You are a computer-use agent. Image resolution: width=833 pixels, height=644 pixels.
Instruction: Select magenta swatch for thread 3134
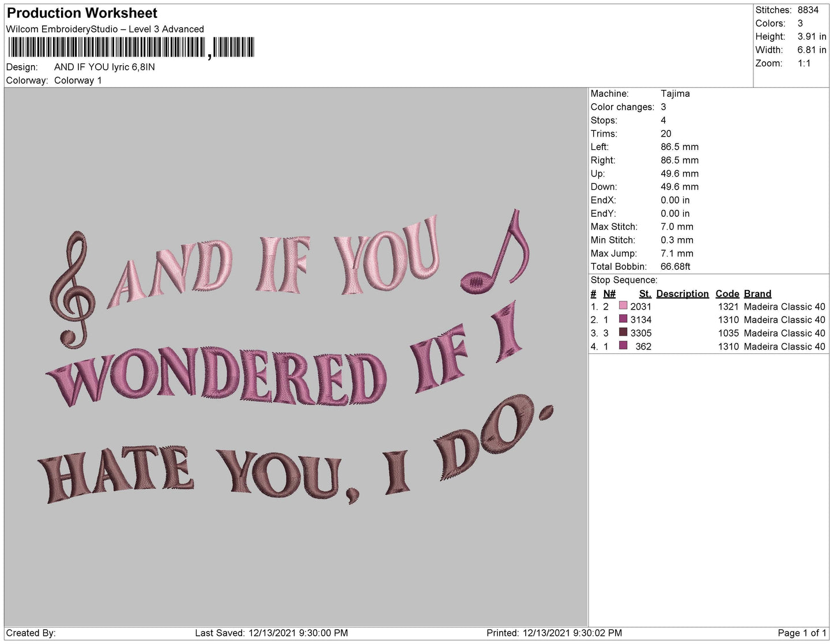(623, 319)
